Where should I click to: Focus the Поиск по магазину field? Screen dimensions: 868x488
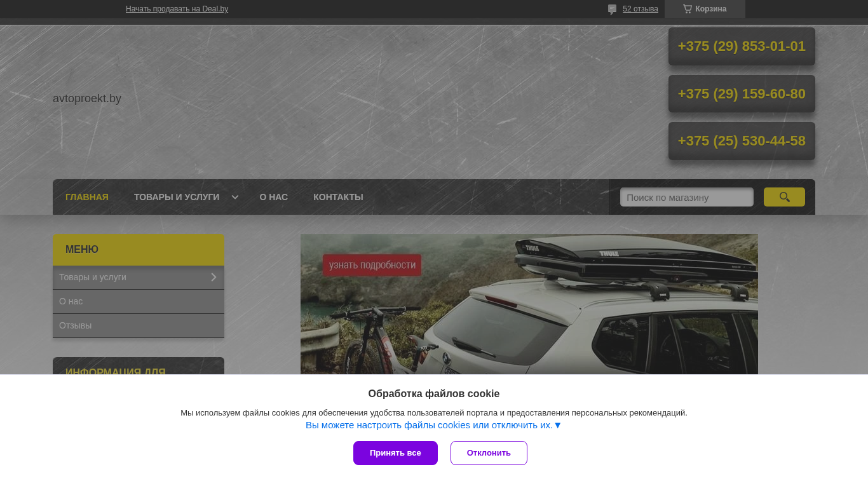point(687,197)
